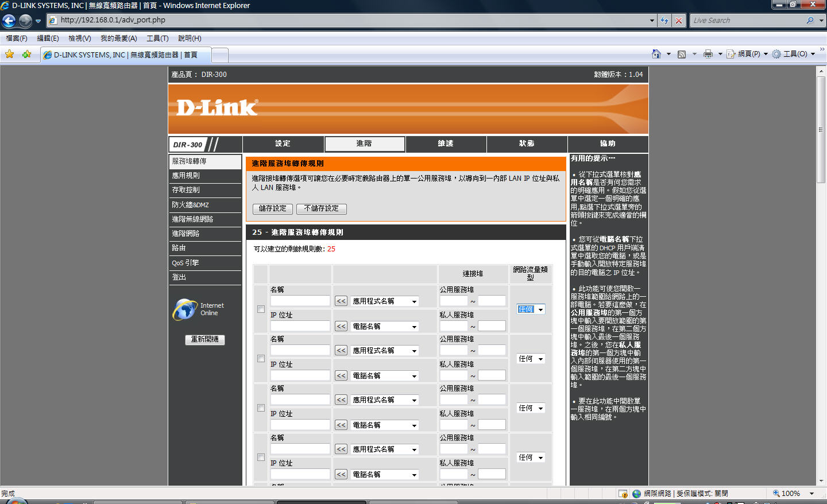Click the << button beside the third 應用程式名稱 dropdown
The image size is (827, 504).
pos(341,400)
